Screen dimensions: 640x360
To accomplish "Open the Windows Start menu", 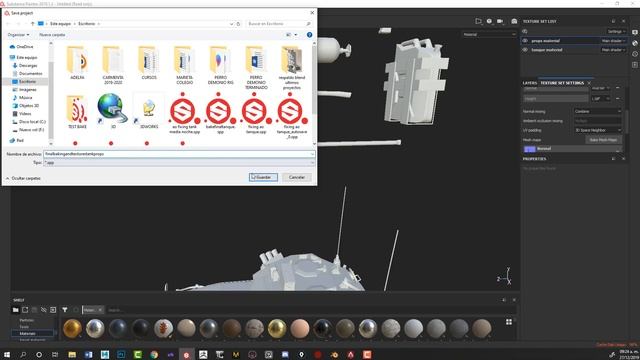I will (x=7, y=355).
